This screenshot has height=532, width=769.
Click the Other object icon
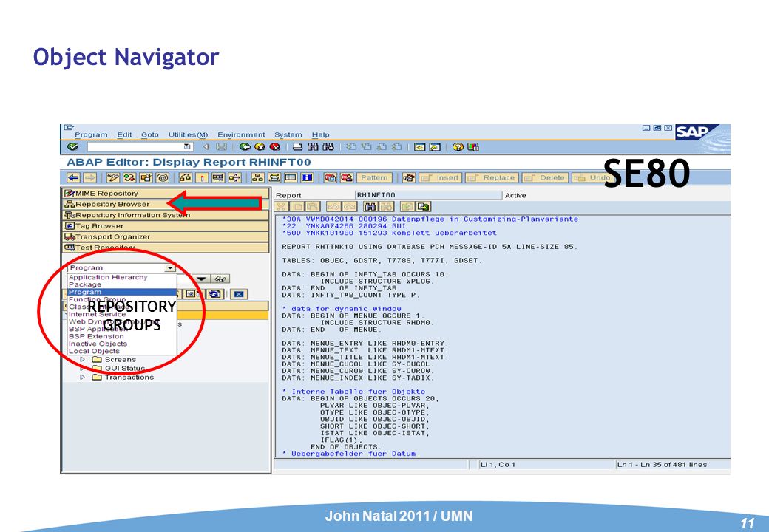146,178
